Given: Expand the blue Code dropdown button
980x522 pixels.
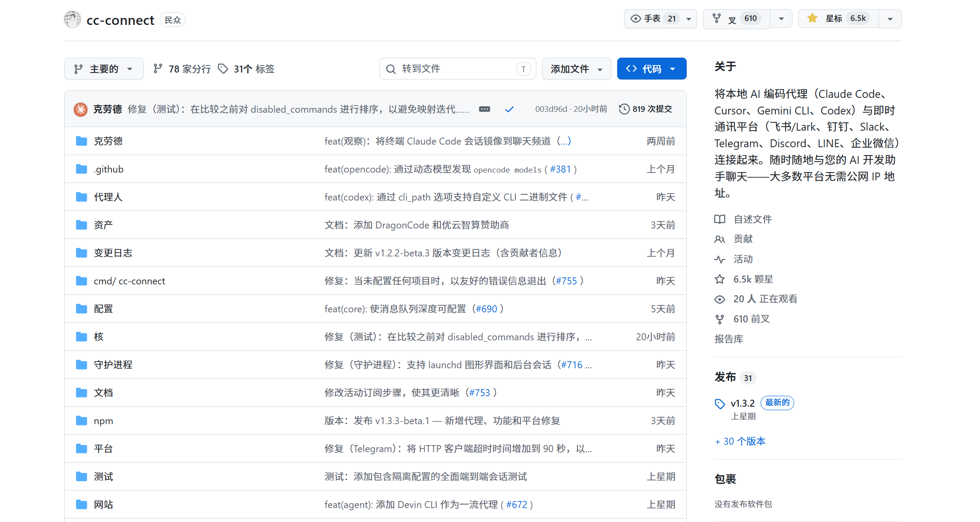Looking at the screenshot, I should click(651, 69).
